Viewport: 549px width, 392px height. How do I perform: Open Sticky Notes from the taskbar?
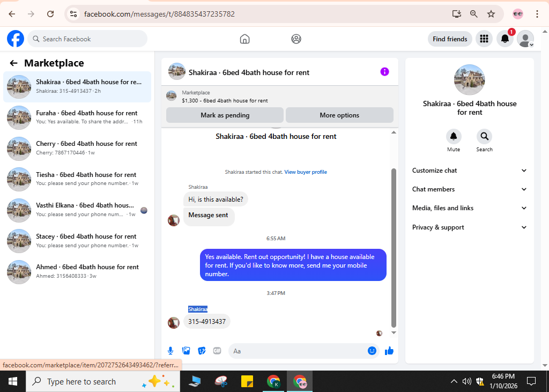point(247,381)
